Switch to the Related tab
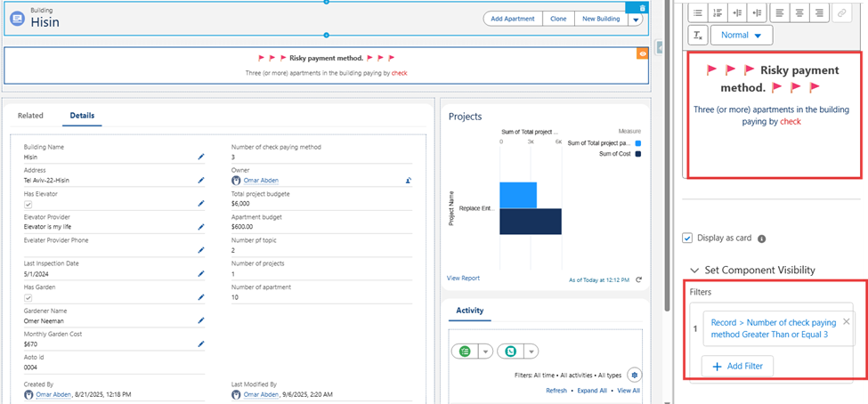 click(30, 116)
